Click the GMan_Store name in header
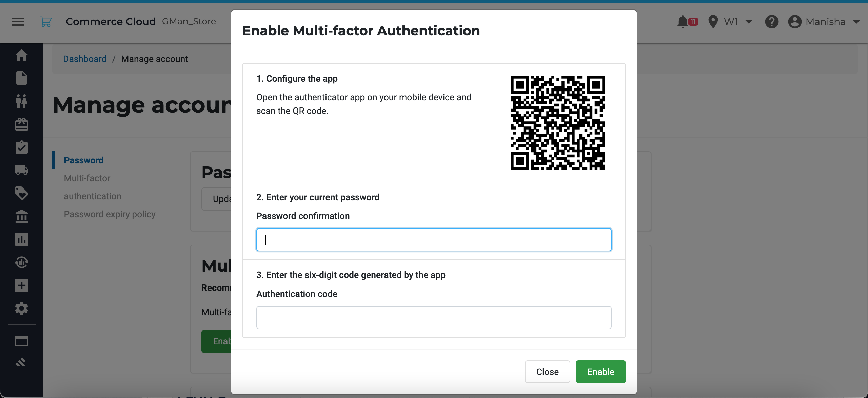This screenshot has width=868, height=398. coord(189,21)
